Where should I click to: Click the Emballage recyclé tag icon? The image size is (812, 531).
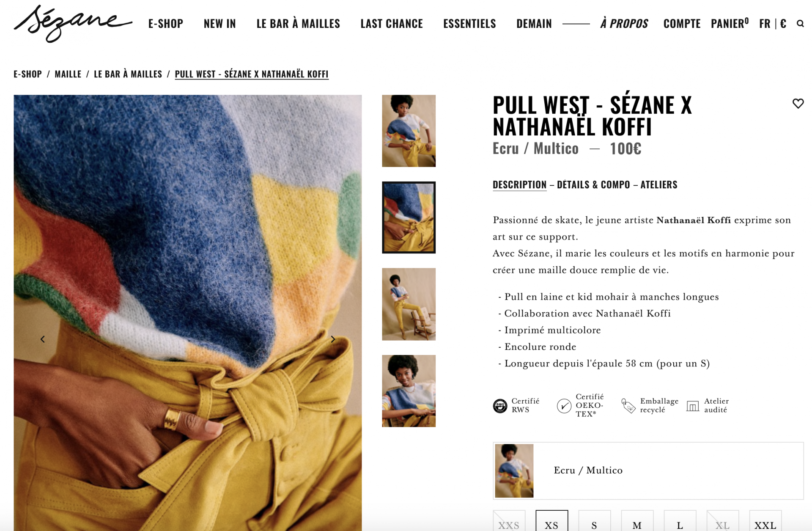click(628, 406)
